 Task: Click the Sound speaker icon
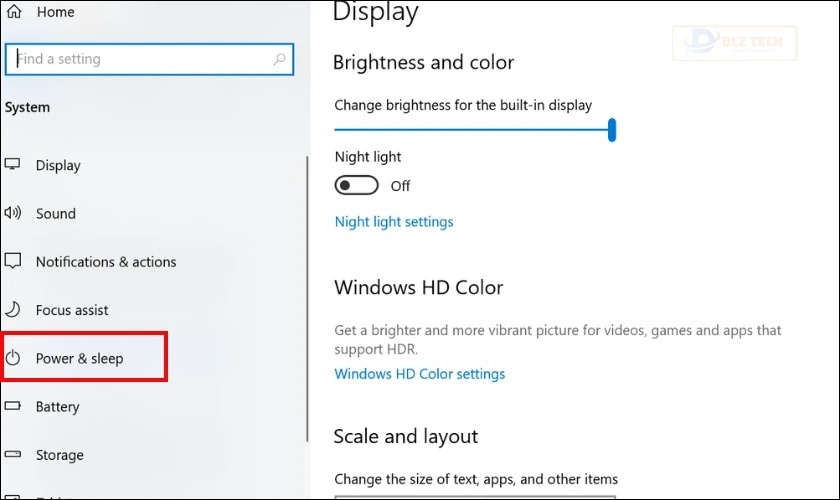(x=13, y=213)
